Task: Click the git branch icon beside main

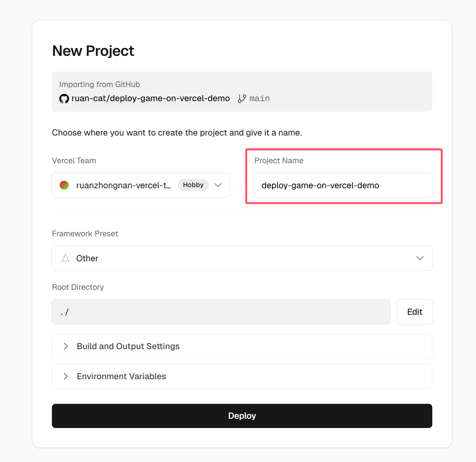Action: pos(242,98)
